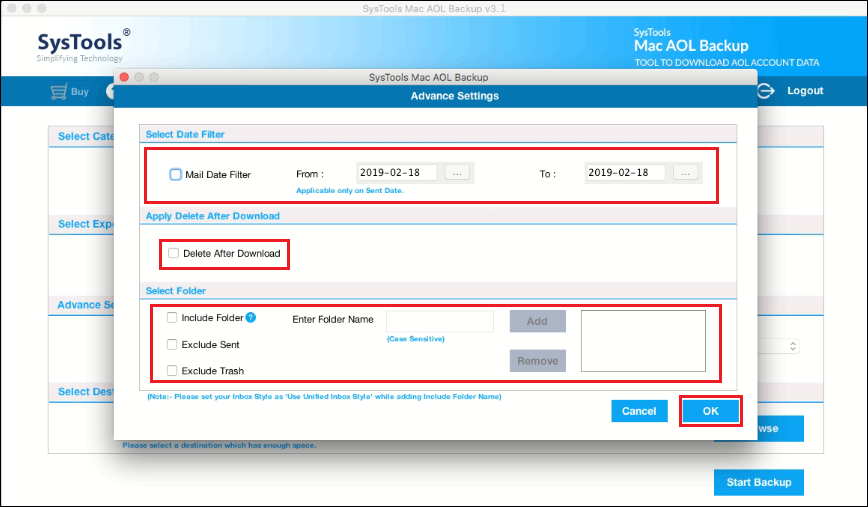
Task: Click the Select Date Filter heading
Action: [185, 134]
